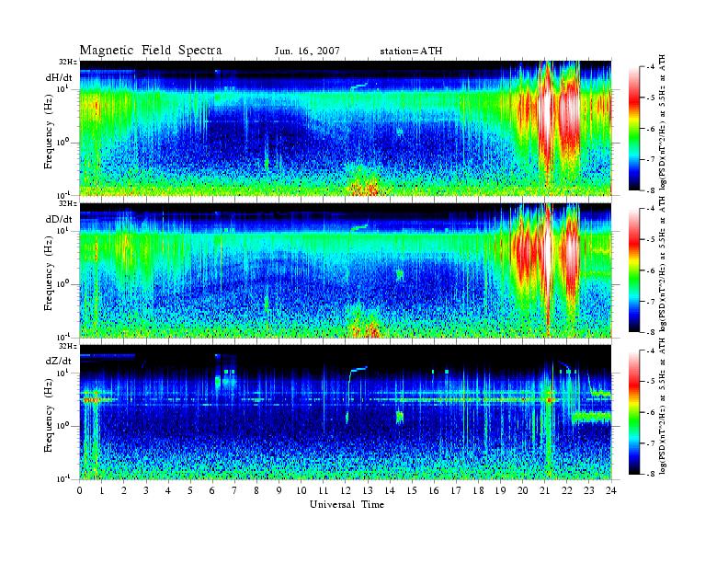Click the top panel's color scale bar

634,129
